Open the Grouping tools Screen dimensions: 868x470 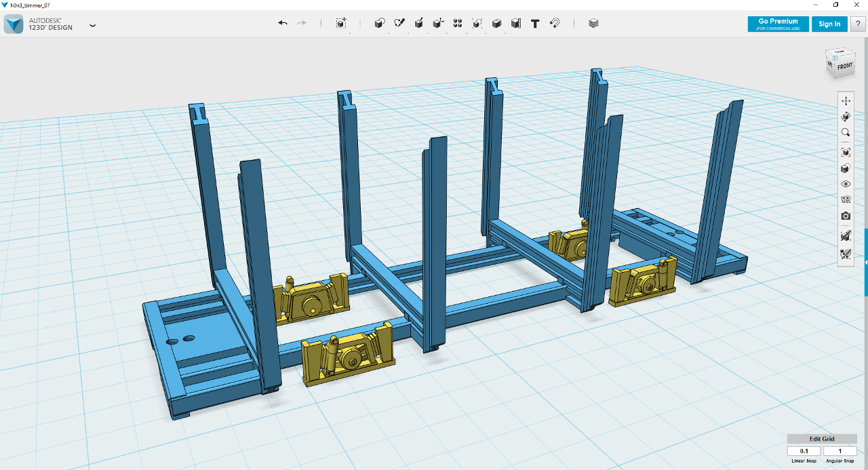pos(477,23)
